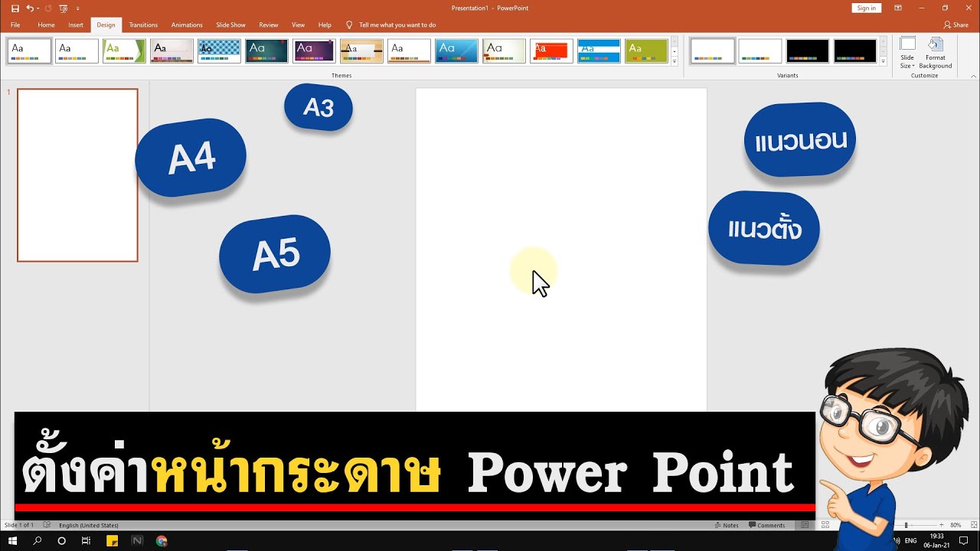The height and width of the screenshot is (551, 980).
Task: Click the Cortana circle icon
Action: [x=62, y=541]
